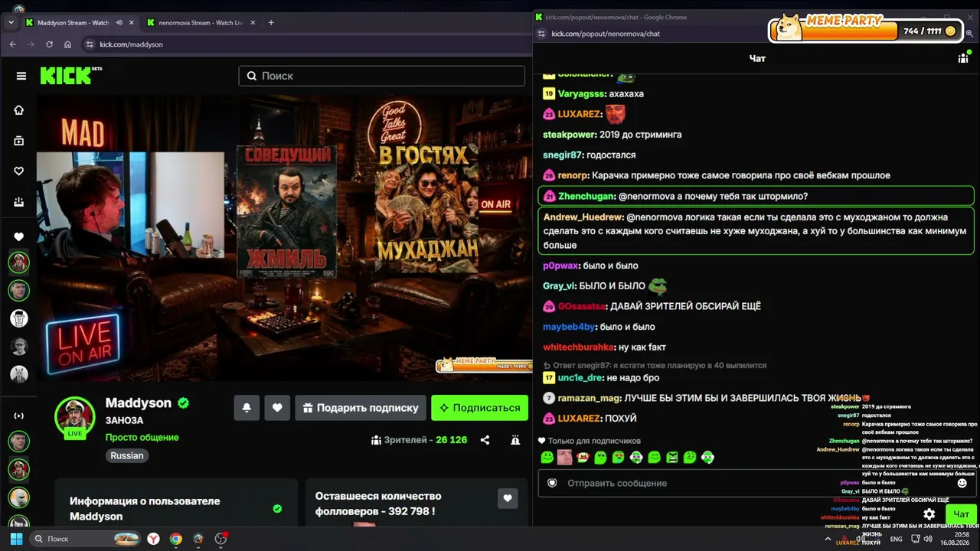Go back in browser history

pos(12,44)
